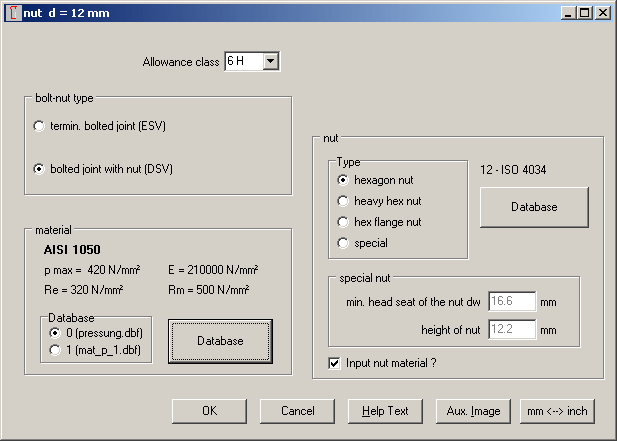Choose heavy hex nut type
The image size is (617, 441).
coord(344,201)
